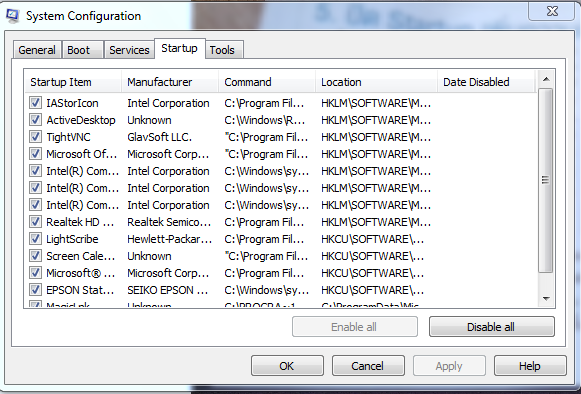Image resolution: width=581 pixels, height=394 pixels.
Task: Click the OK button
Action: (x=287, y=366)
